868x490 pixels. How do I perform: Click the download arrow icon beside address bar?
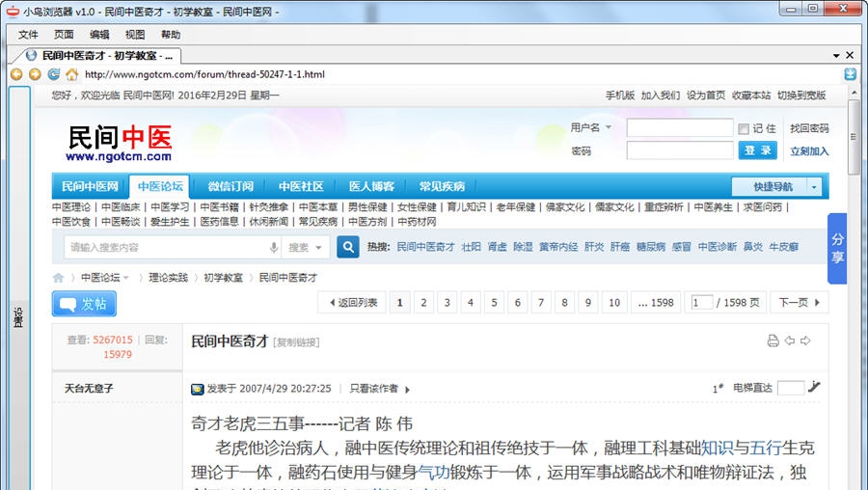851,74
